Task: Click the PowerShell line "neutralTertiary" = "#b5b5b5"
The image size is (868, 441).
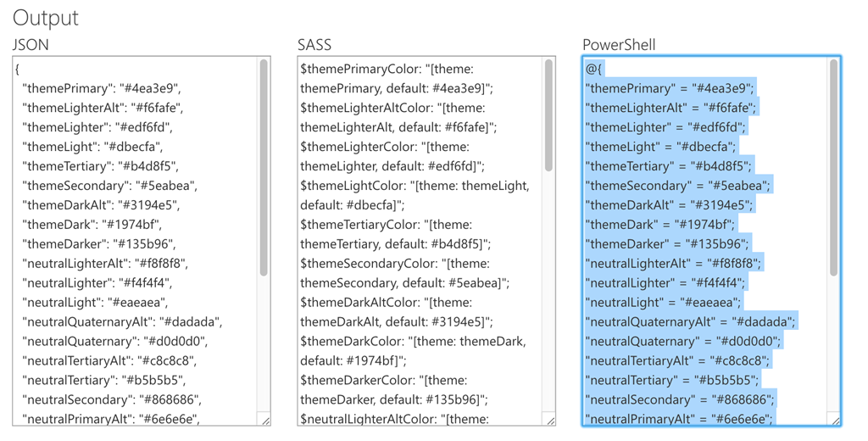Action: [672, 380]
